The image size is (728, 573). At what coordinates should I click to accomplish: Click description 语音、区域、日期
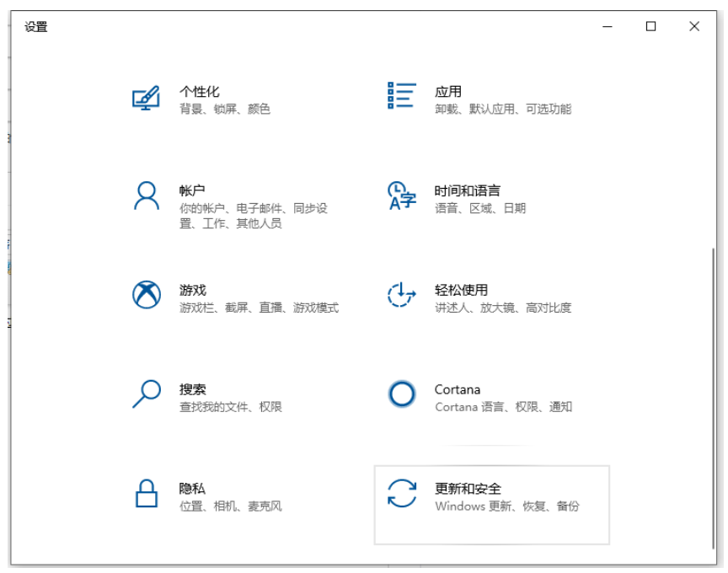[480, 208]
